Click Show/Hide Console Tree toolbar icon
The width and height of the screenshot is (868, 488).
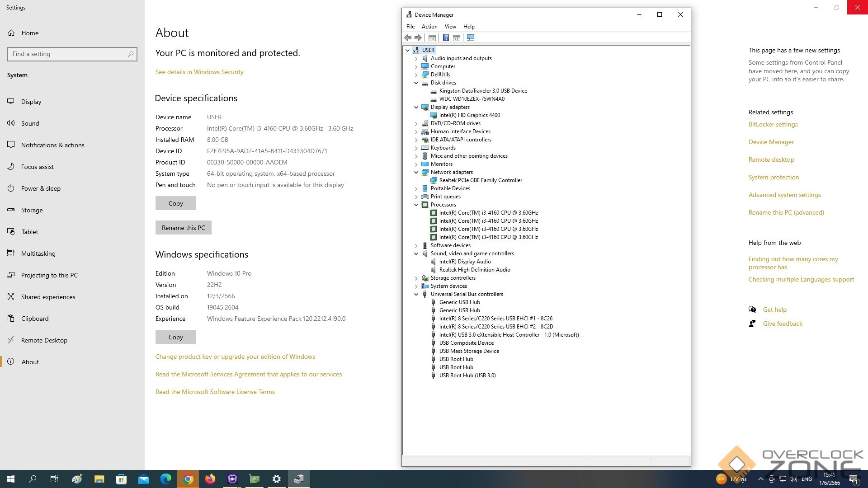point(432,38)
